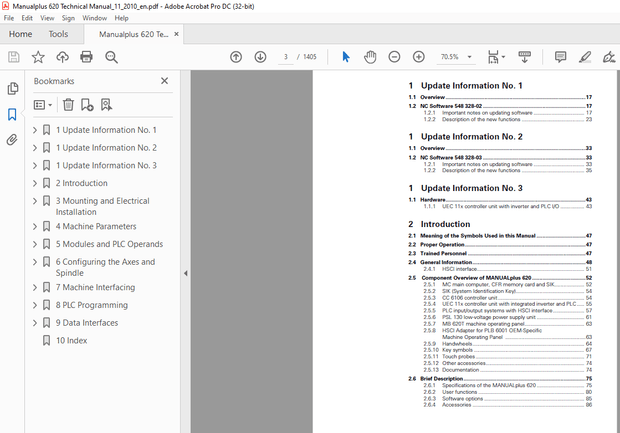The height and width of the screenshot is (433, 620).
Task: Click the read mode download-arrow icon
Action: (524, 57)
